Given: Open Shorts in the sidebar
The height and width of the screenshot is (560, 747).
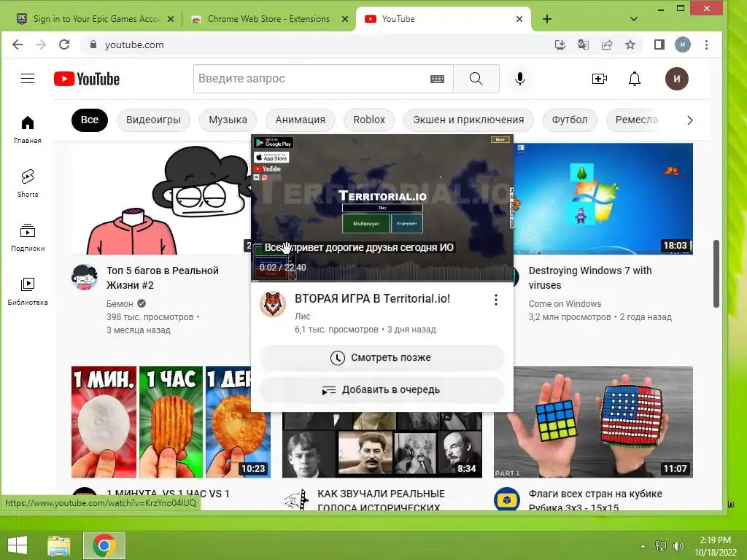Looking at the screenshot, I should [28, 183].
